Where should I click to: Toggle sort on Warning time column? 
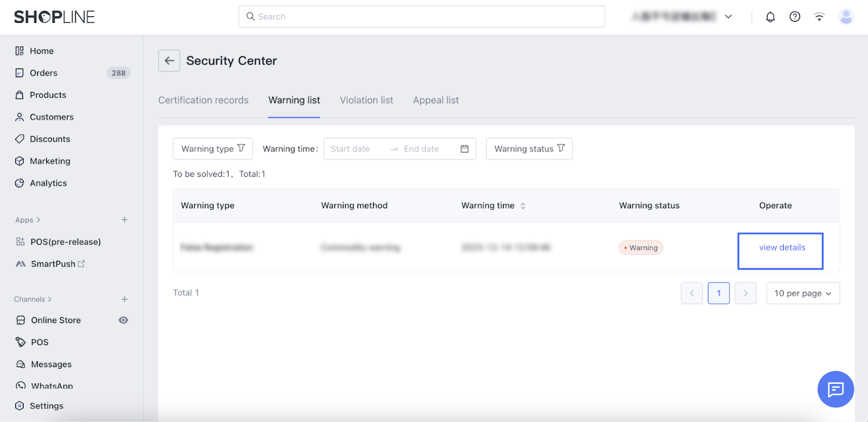[522, 206]
